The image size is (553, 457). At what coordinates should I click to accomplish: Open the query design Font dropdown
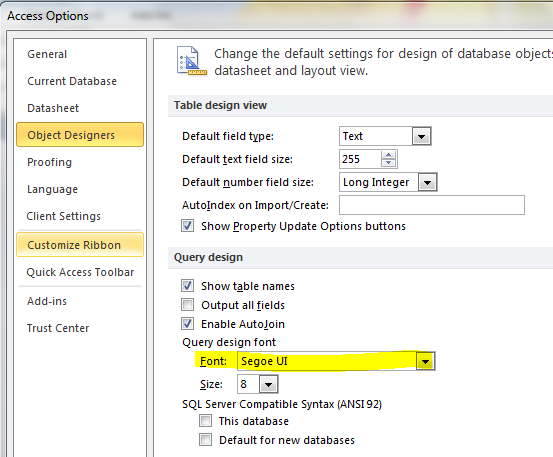pyautogui.click(x=425, y=361)
